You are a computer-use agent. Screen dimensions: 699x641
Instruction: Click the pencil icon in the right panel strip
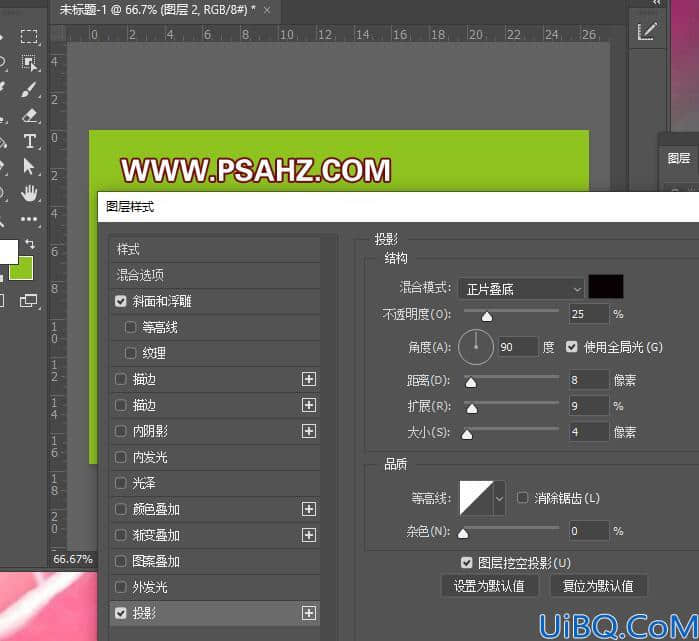pyautogui.click(x=647, y=31)
